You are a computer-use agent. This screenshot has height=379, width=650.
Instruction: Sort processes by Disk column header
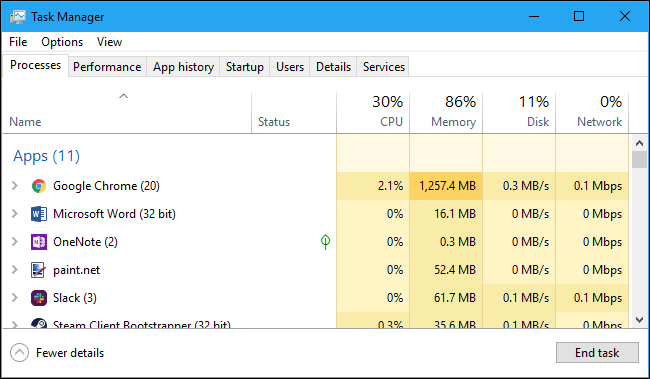click(x=519, y=112)
